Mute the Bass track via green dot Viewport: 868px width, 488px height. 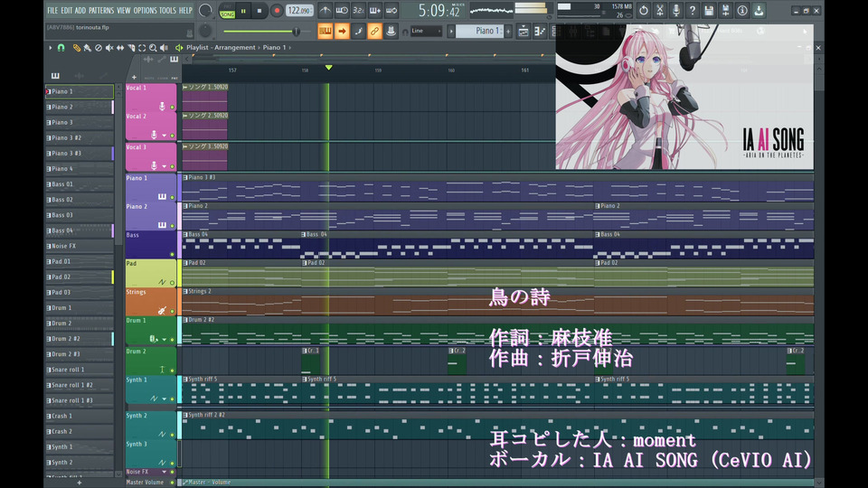coord(172,255)
